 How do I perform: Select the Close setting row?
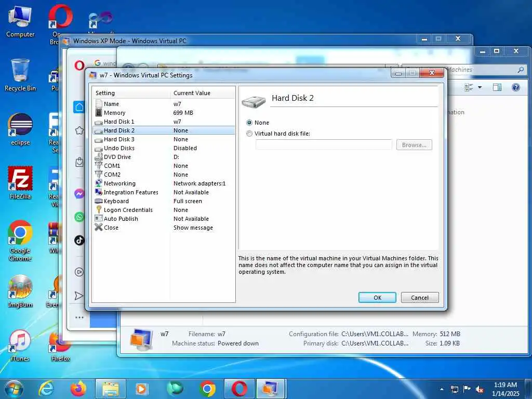[x=164, y=228]
